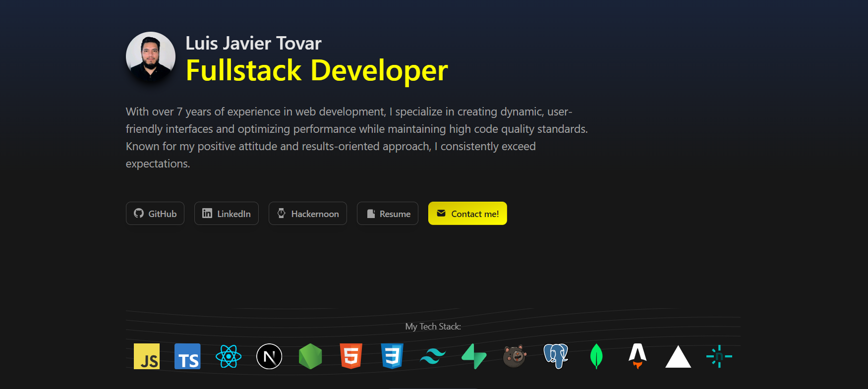
Task: Select the Tailwind CSS wave icon
Action: [433, 356]
